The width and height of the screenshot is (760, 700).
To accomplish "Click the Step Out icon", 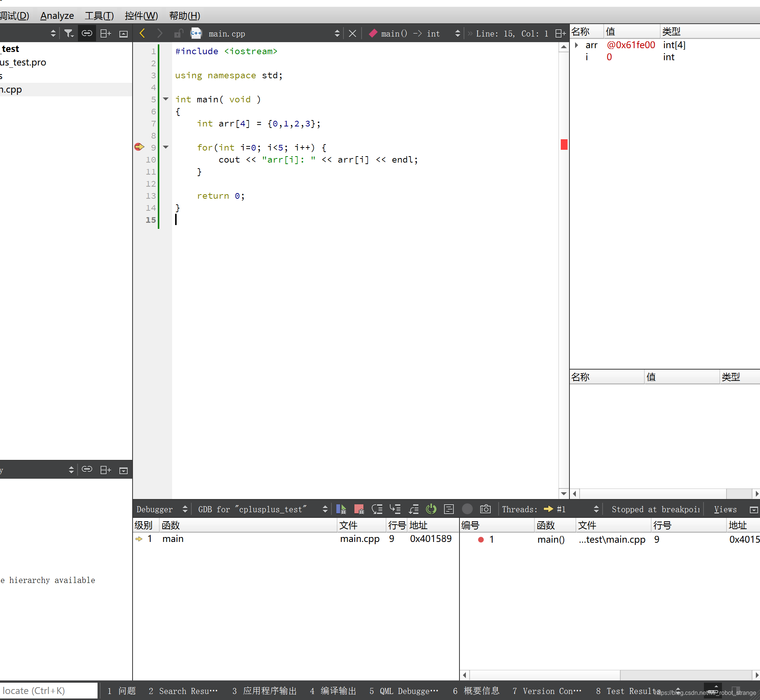I will (413, 509).
